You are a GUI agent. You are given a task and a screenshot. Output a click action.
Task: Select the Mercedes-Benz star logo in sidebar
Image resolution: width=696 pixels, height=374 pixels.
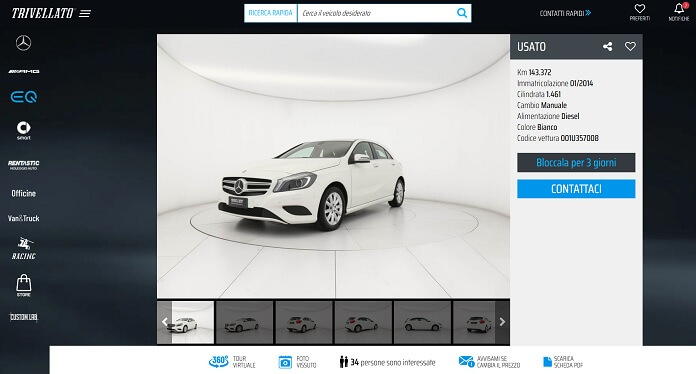(x=24, y=43)
